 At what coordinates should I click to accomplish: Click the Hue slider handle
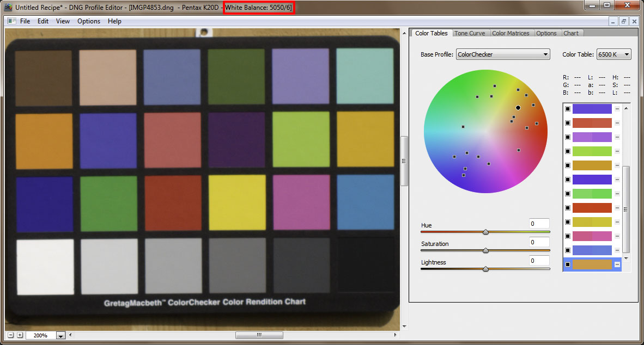click(485, 232)
